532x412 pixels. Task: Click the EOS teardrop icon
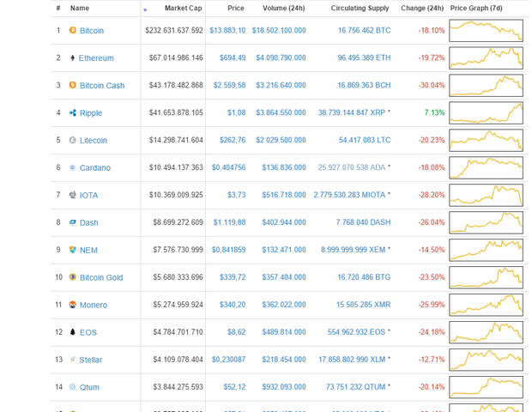click(73, 332)
